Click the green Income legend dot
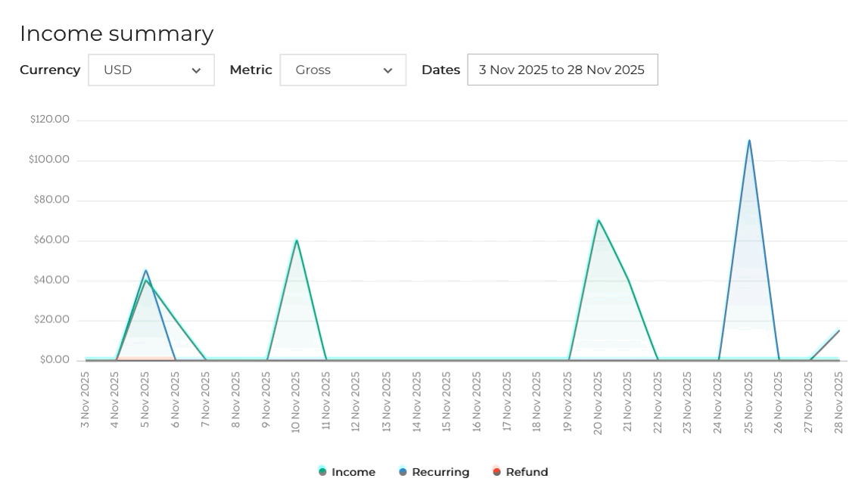868x497 pixels. click(322, 472)
